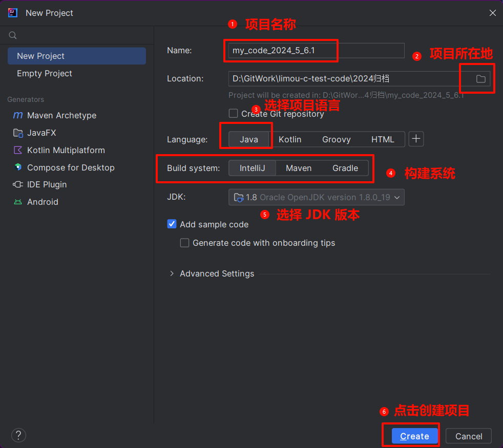The image size is (503, 448).
Task: Select Empty Project in sidebar
Action: pos(45,74)
